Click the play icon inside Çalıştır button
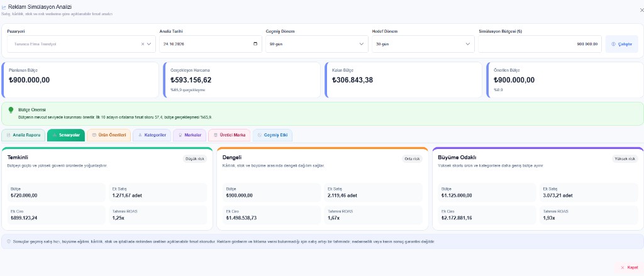 coord(614,45)
